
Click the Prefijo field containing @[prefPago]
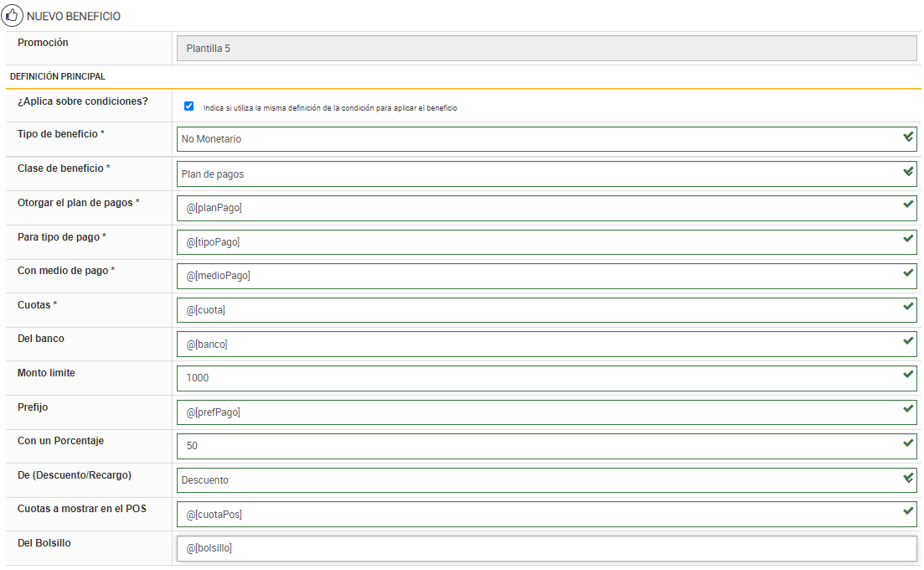tap(536, 412)
